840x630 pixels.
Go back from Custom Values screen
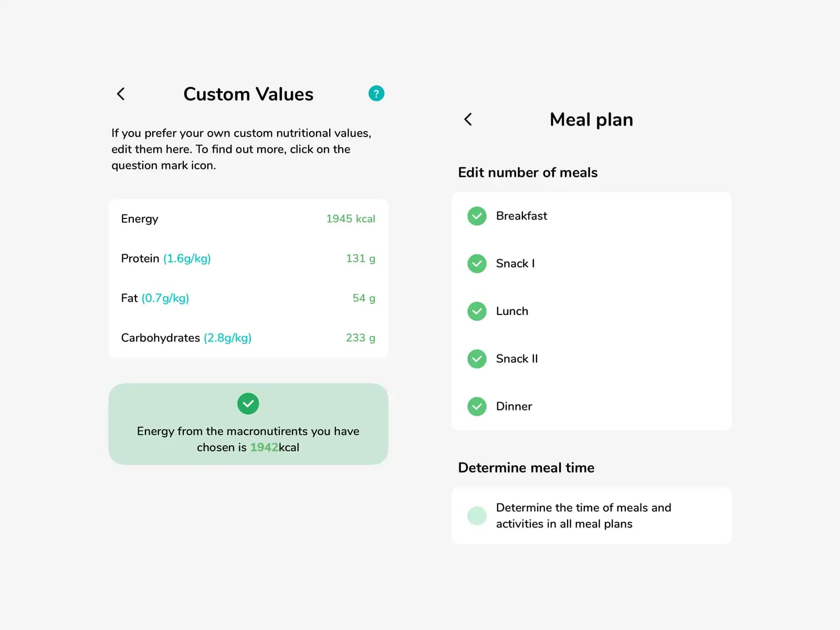click(x=121, y=94)
